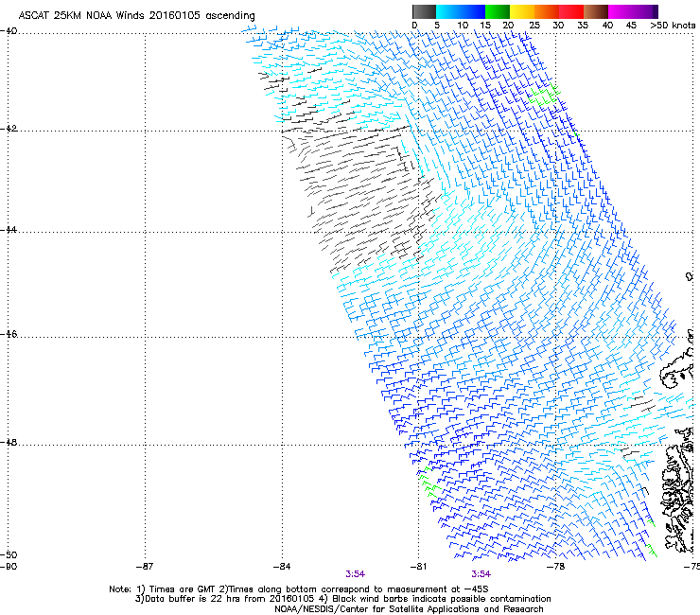Click the '-46' latitude axis label
The image size is (700, 615).
tap(9, 335)
